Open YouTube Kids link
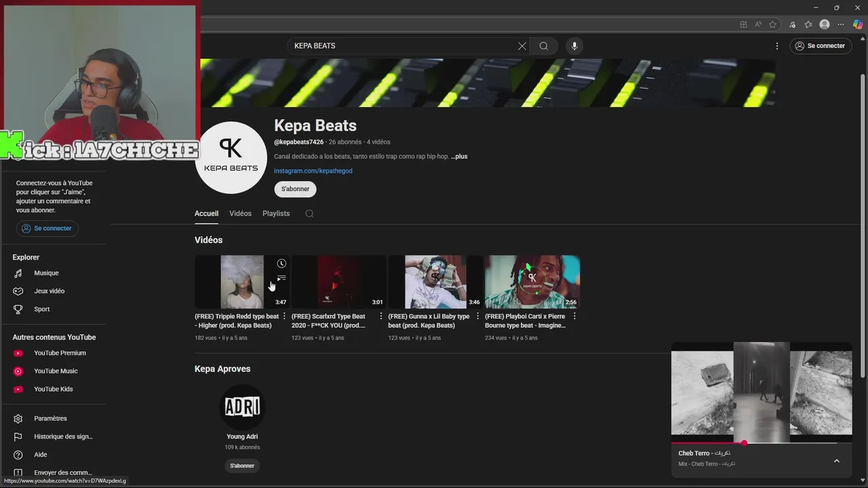Viewport: 868px width, 488px height. (x=54, y=389)
